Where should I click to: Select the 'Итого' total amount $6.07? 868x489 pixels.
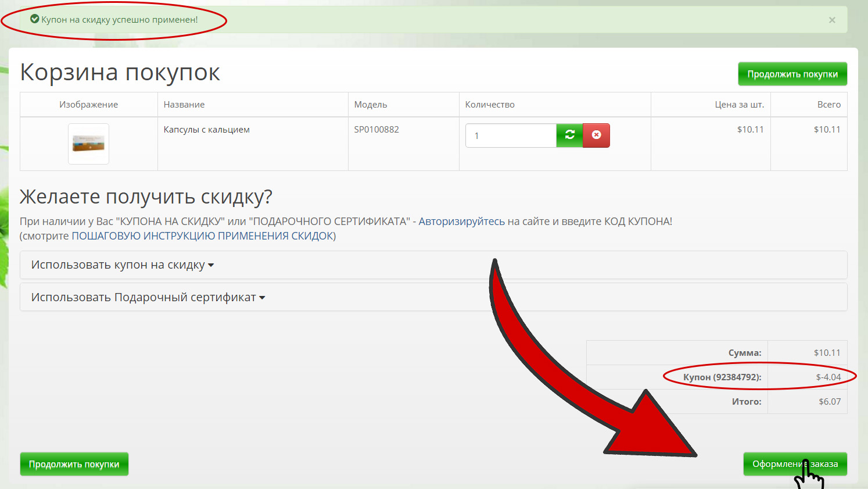tap(830, 402)
